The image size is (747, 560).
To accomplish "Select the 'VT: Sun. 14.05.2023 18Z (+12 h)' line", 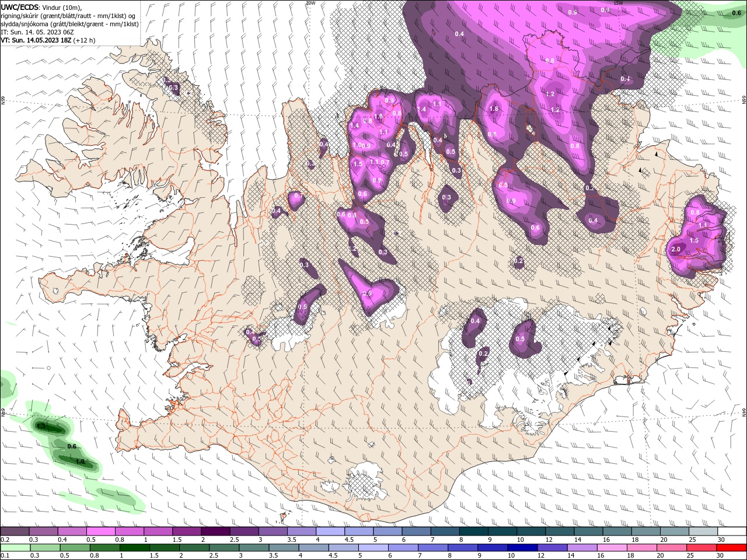I will pyautogui.click(x=48, y=40).
